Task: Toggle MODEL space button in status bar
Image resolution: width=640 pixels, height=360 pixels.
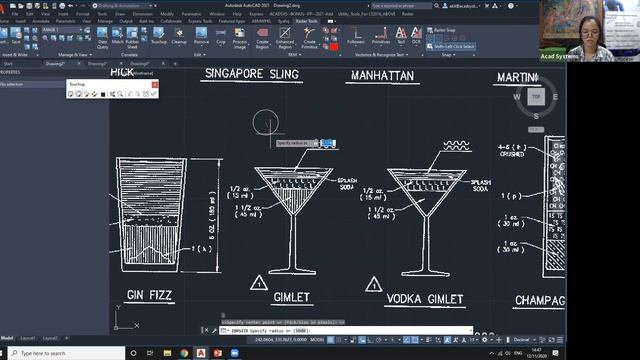Action: click(317, 340)
